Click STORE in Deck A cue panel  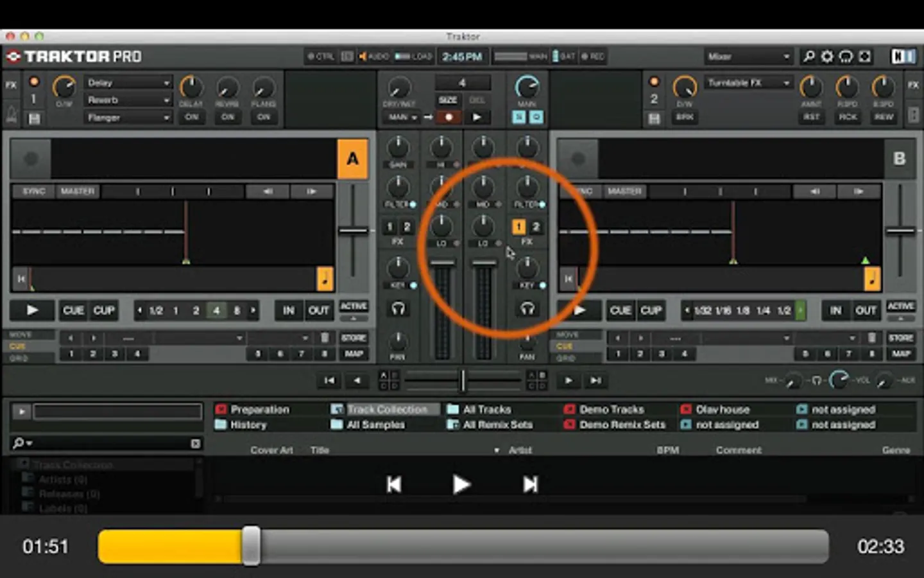(x=354, y=337)
